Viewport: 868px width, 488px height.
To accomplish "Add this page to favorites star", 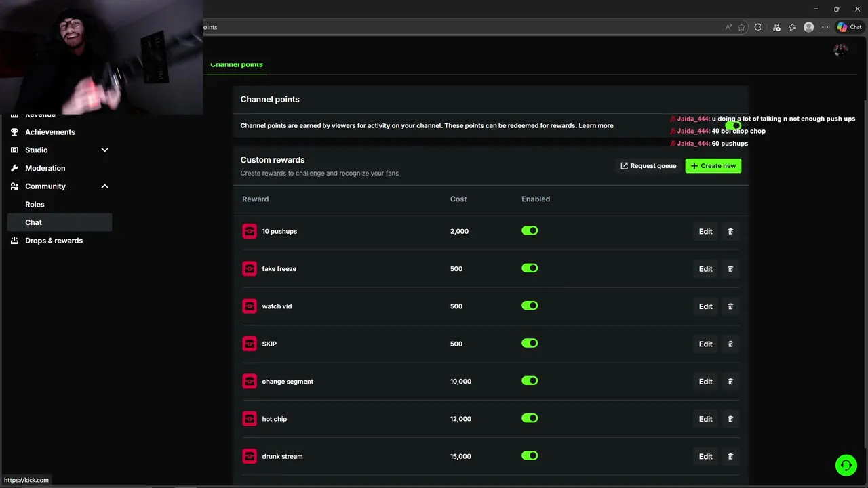I will point(742,27).
